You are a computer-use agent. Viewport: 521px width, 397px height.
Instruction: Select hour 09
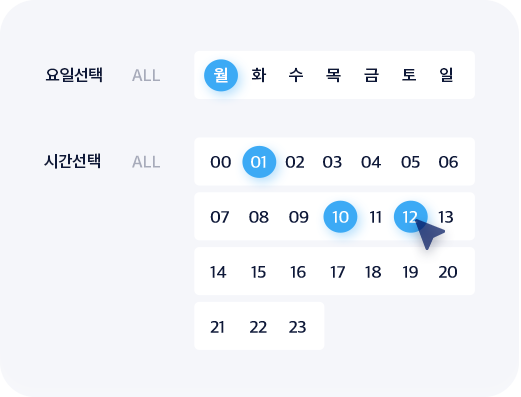(x=299, y=217)
